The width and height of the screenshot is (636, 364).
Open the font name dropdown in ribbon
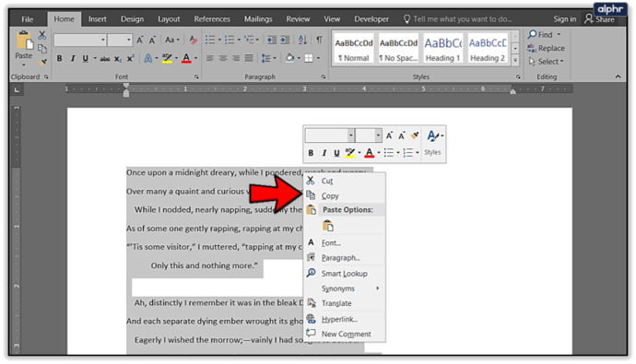[80, 40]
